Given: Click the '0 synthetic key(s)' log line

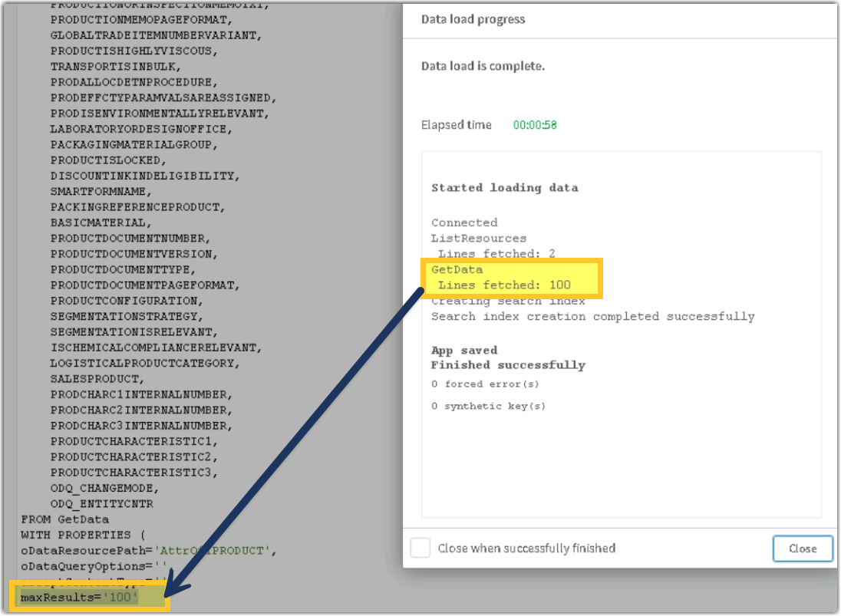Looking at the screenshot, I should pyautogui.click(x=488, y=406).
